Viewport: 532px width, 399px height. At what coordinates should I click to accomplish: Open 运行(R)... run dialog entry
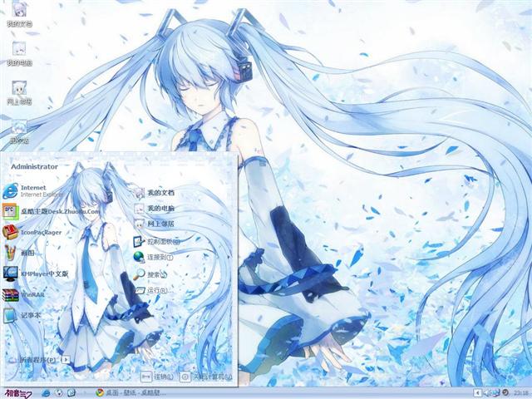click(x=155, y=290)
